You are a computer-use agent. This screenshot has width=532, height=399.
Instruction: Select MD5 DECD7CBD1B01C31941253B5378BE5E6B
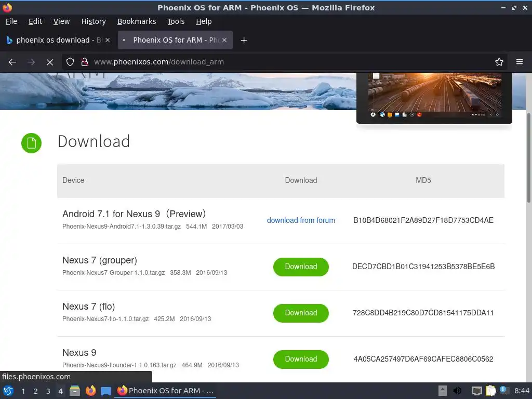[423, 267]
